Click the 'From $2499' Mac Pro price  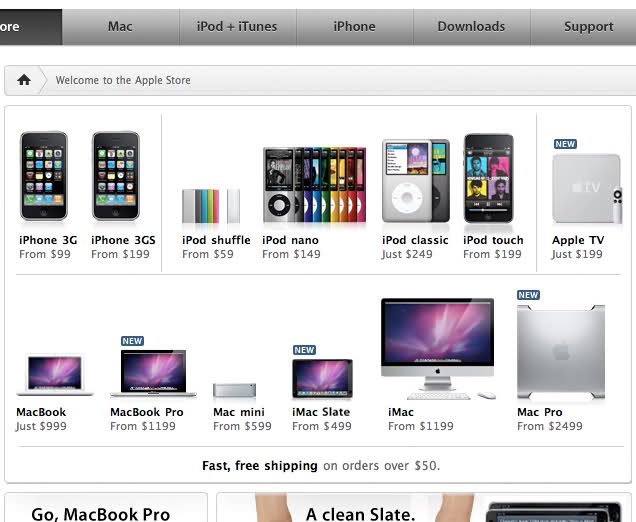(x=550, y=426)
